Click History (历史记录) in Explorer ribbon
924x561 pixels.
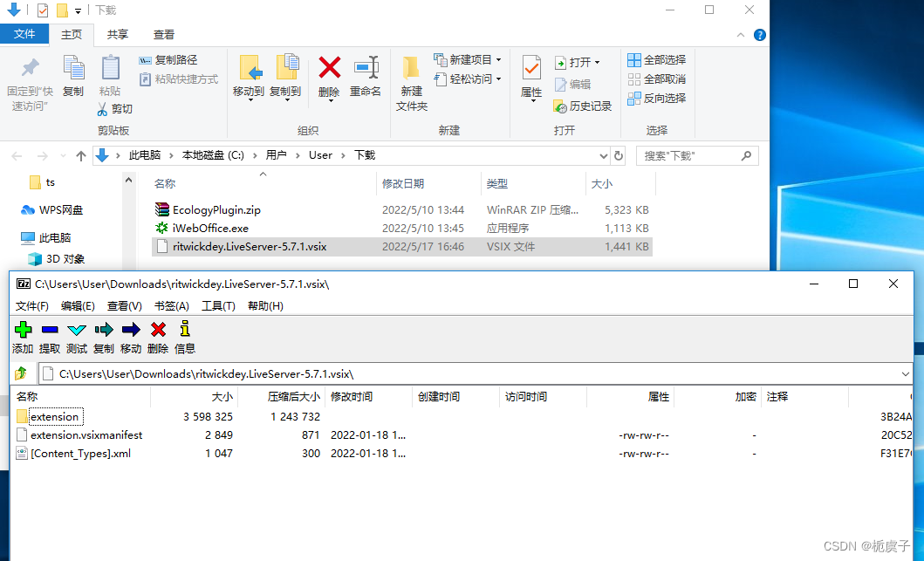pos(583,106)
